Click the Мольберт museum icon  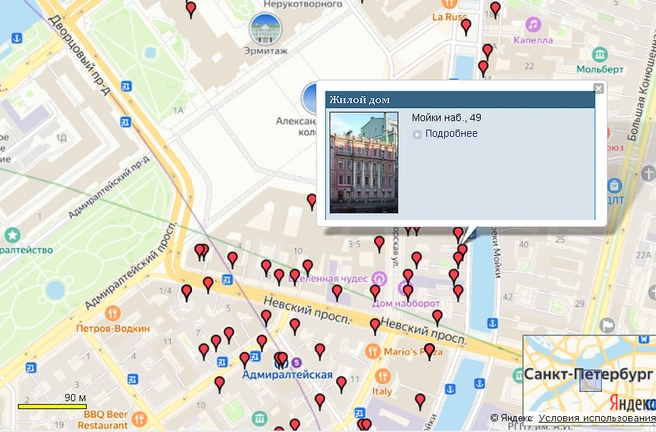(600, 54)
